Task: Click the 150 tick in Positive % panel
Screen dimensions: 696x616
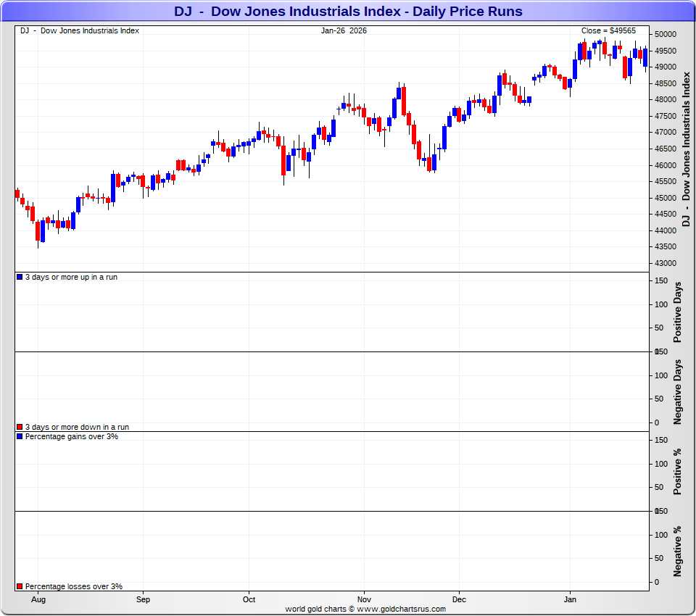Action: (661, 440)
